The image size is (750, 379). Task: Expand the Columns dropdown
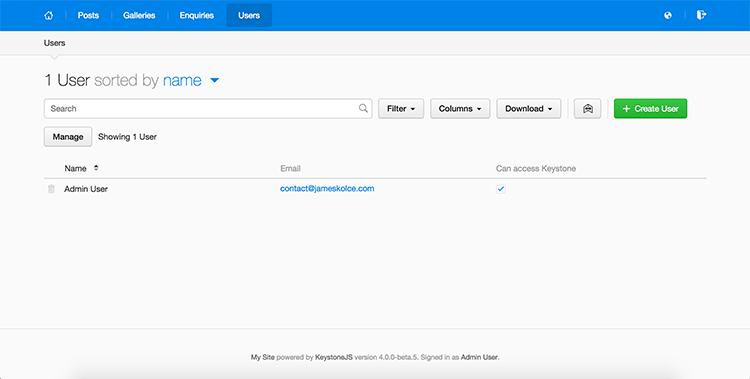point(460,109)
